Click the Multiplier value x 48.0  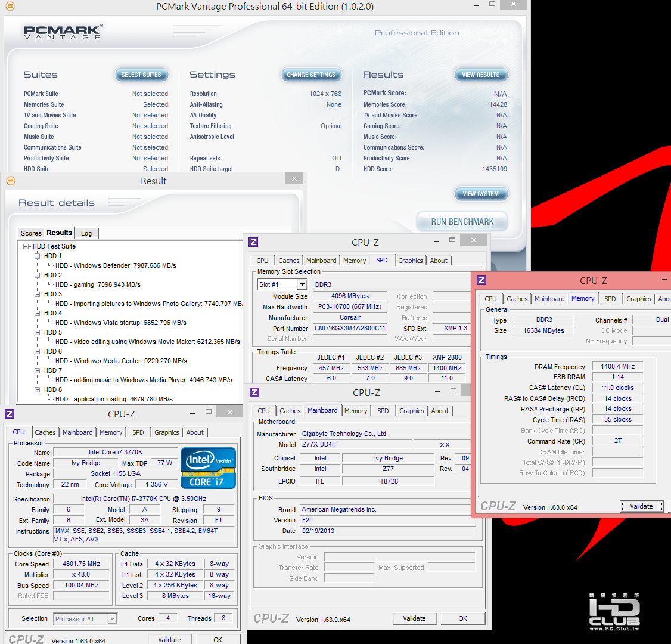[x=81, y=574]
